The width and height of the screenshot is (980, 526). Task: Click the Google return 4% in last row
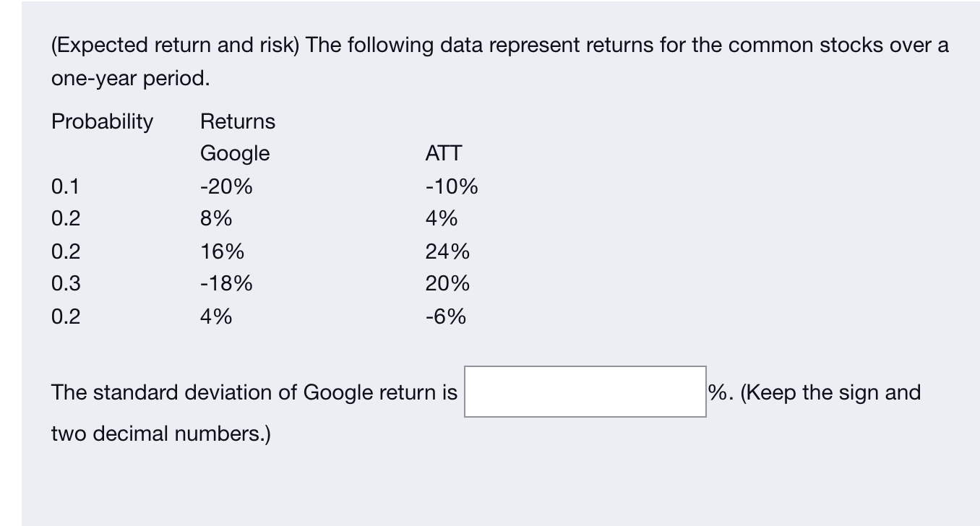tap(217, 316)
